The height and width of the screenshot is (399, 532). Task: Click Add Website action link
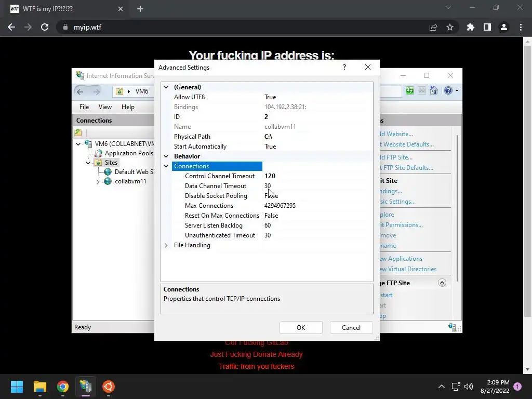(x=396, y=134)
